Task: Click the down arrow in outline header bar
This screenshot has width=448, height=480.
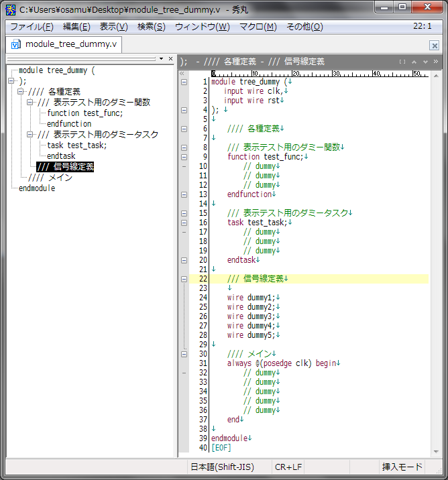Action: click(425, 62)
